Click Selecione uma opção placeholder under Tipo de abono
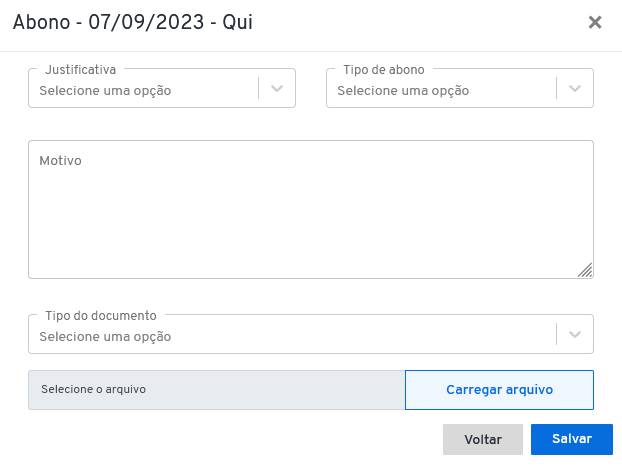Image resolution: width=622 pixels, height=466 pixels. pyautogui.click(x=403, y=91)
